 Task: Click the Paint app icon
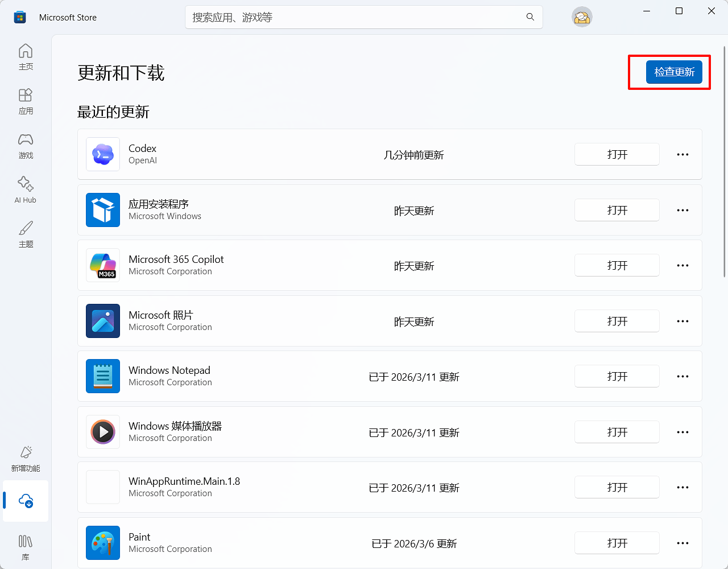[x=103, y=543]
